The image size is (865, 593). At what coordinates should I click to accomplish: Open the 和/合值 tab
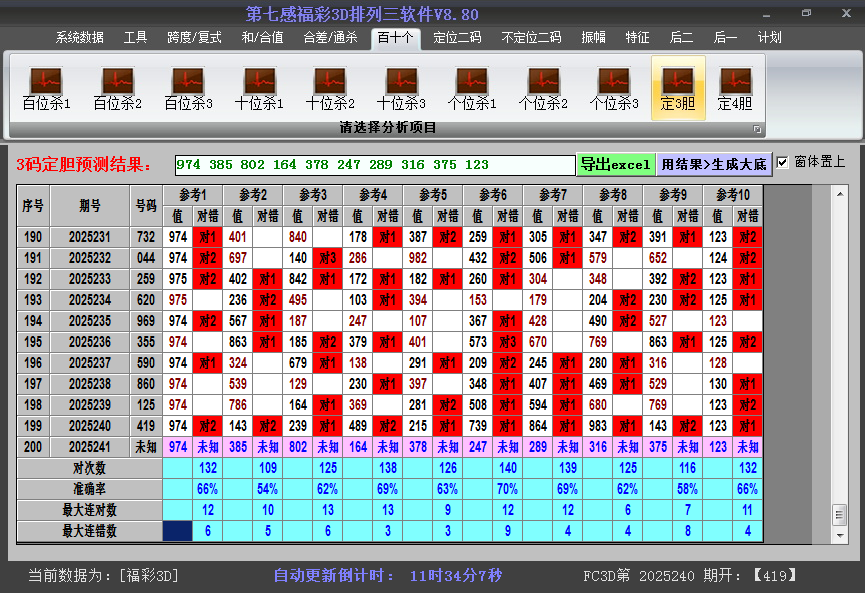coord(262,37)
